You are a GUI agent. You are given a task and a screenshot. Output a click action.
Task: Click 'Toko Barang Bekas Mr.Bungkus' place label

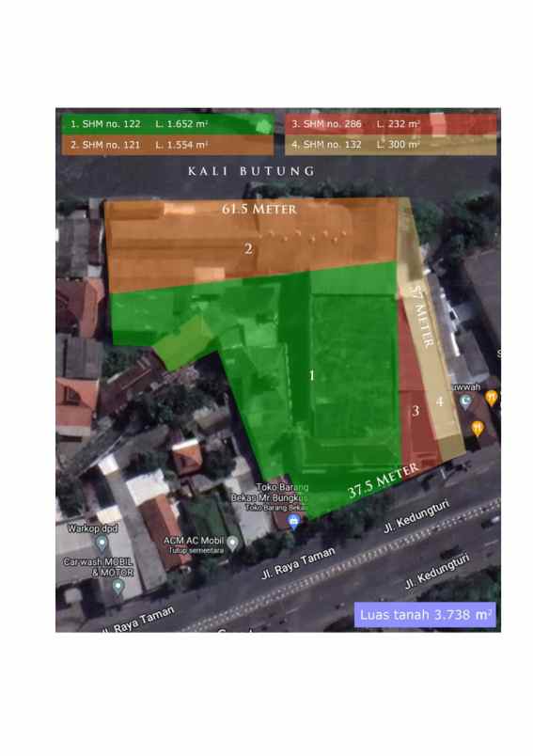[x=270, y=493]
